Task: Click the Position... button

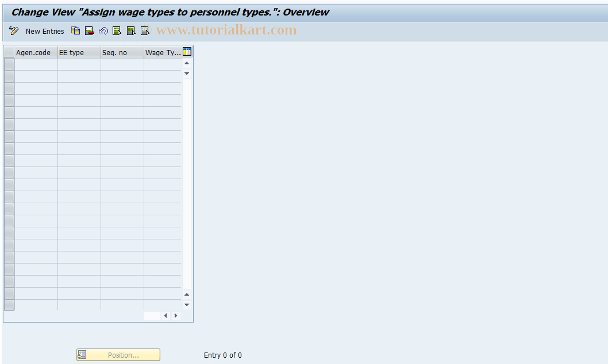Action: 118,355
